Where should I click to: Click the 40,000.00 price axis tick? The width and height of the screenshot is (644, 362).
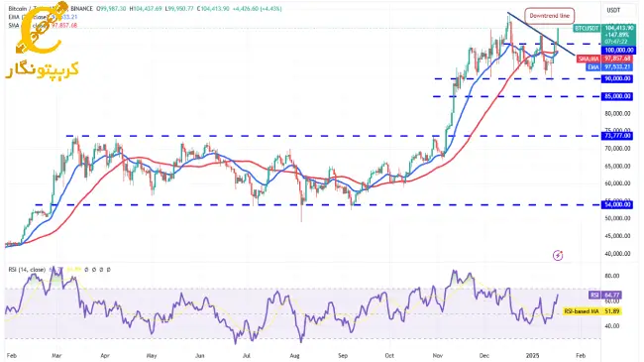617,254
